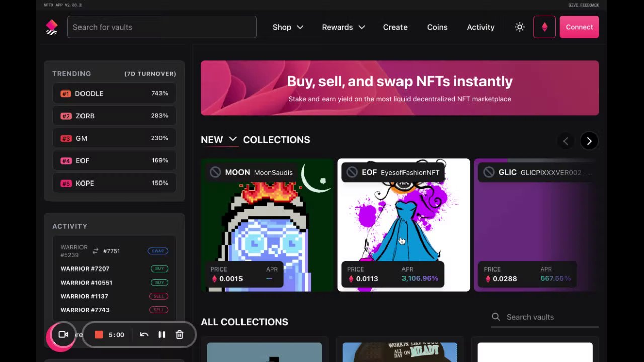Select trending item #2 ZORB
The width and height of the screenshot is (644, 362).
pyautogui.click(x=114, y=116)
